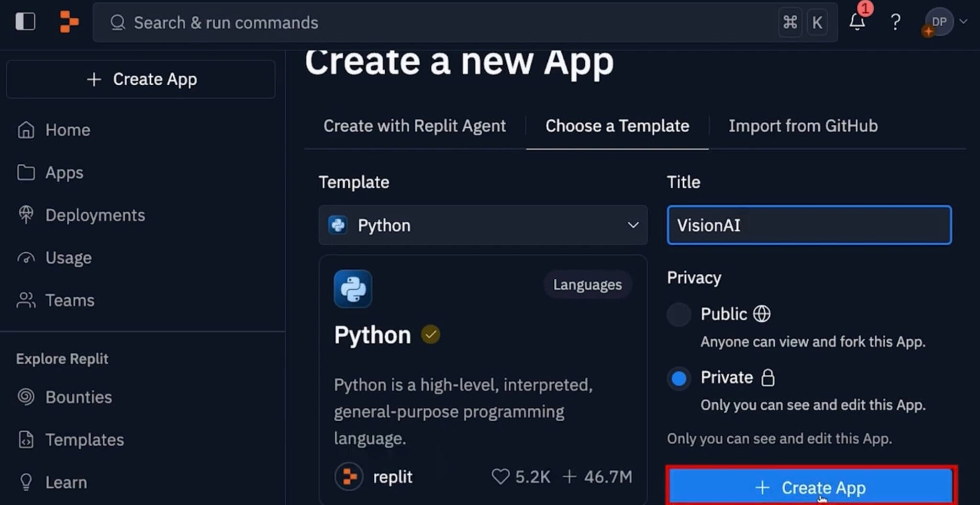Click the K key shortcut badge
This screenshot has width=980, height=505.
(817, 22)
